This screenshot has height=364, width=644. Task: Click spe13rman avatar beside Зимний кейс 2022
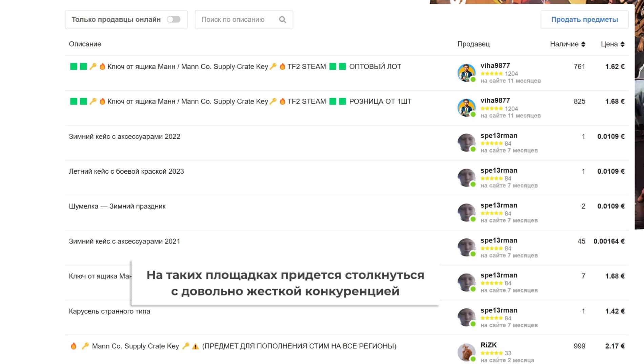point(466,142)
